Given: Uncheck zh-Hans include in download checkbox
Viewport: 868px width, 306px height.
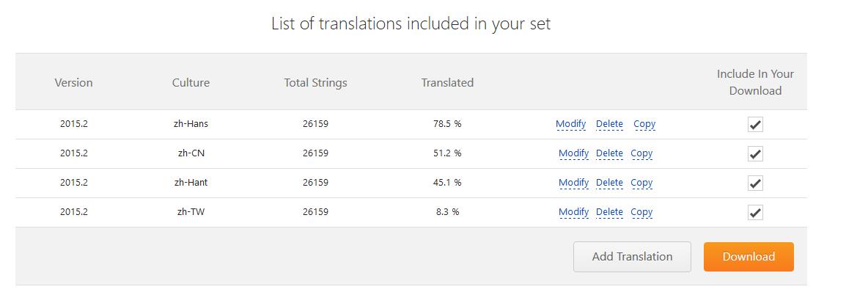Looking at the screenshot, I should click(x=755, y=125).
